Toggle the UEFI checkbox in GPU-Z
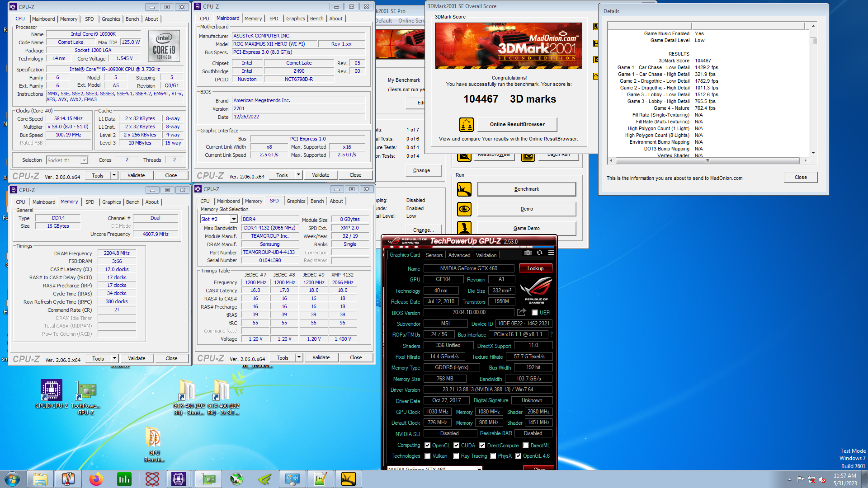The width and height of the screenshot is (868, 488). 534,313
